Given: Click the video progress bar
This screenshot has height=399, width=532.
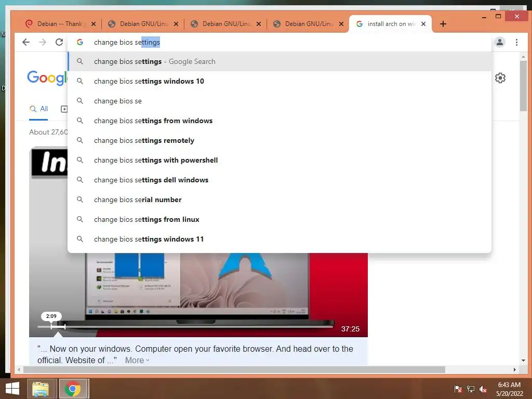Looking at the screenshot, I should (185, 327).
